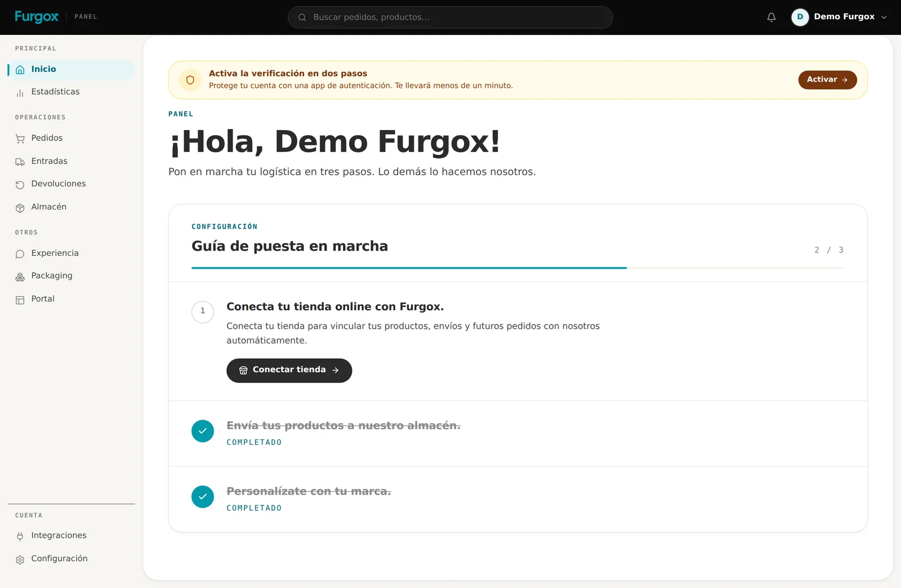Viewport: 901px width, 588px height.
Task: Click the Almacén box icon
Action: pos(20,208)
